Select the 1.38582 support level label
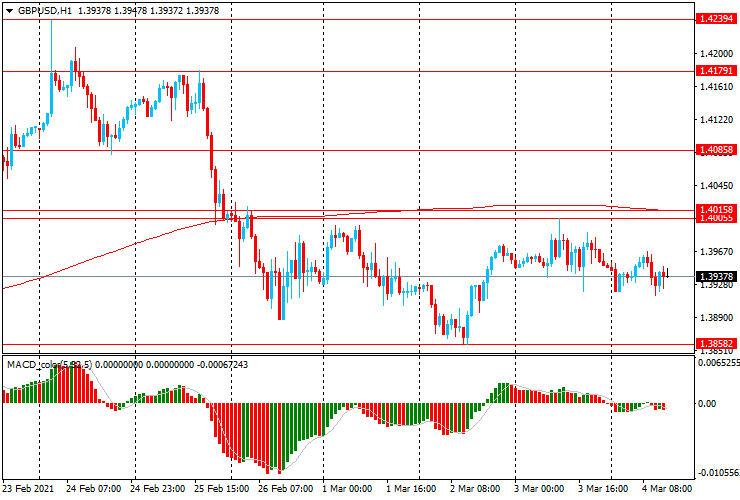The image size is (740, 500). 716,344
